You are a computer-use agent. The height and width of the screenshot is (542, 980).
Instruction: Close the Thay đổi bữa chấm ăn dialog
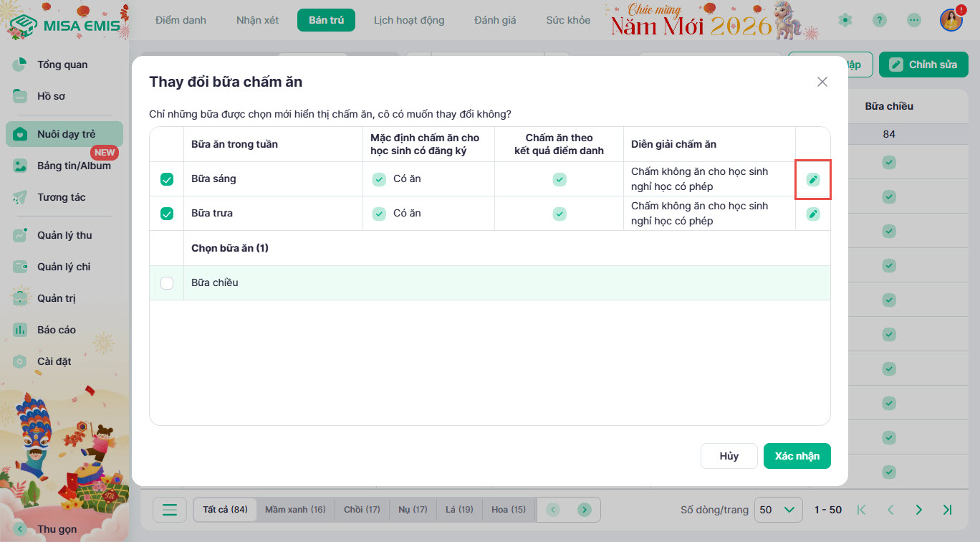click(x=822, y=82)
